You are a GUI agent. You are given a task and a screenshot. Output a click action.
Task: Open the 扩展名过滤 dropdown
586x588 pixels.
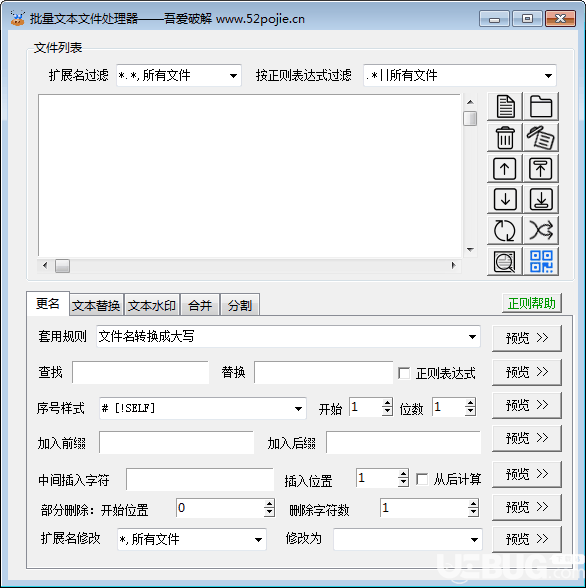click(x=233, y=76)
